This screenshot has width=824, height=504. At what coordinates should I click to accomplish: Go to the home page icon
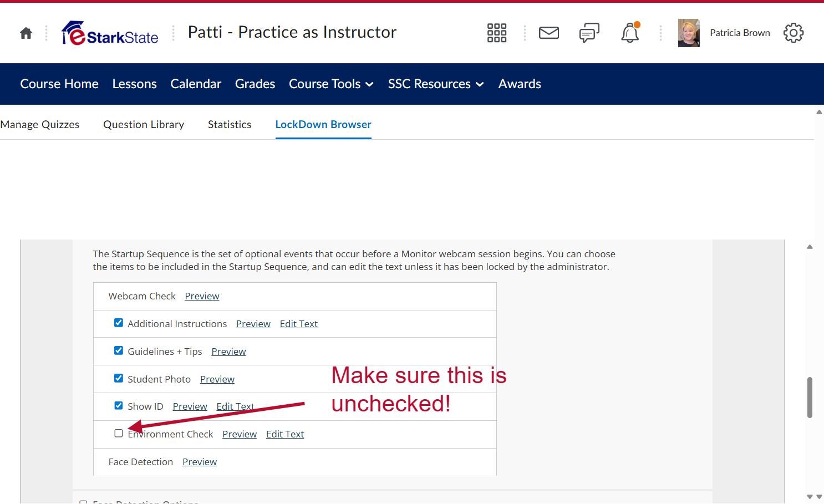pyautogui.click(x=26, y=33)
